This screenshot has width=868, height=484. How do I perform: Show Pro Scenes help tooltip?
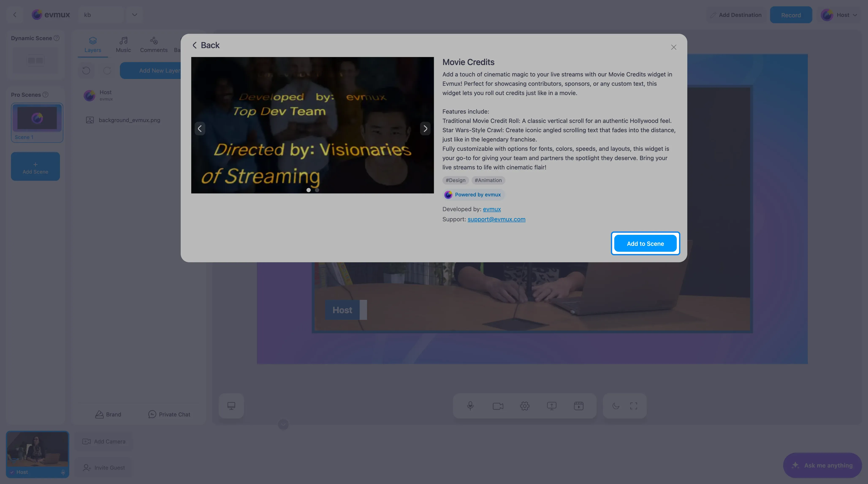click(x=45, y=95)
